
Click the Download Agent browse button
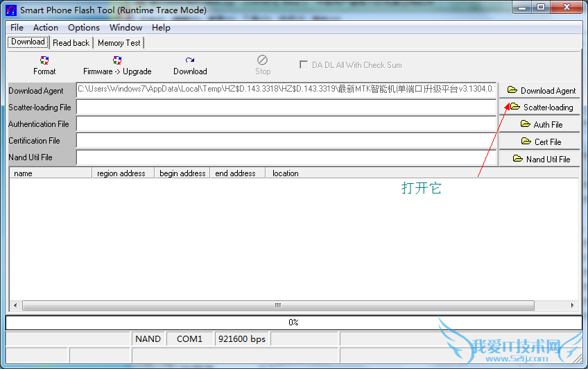[x=540, y=90]
